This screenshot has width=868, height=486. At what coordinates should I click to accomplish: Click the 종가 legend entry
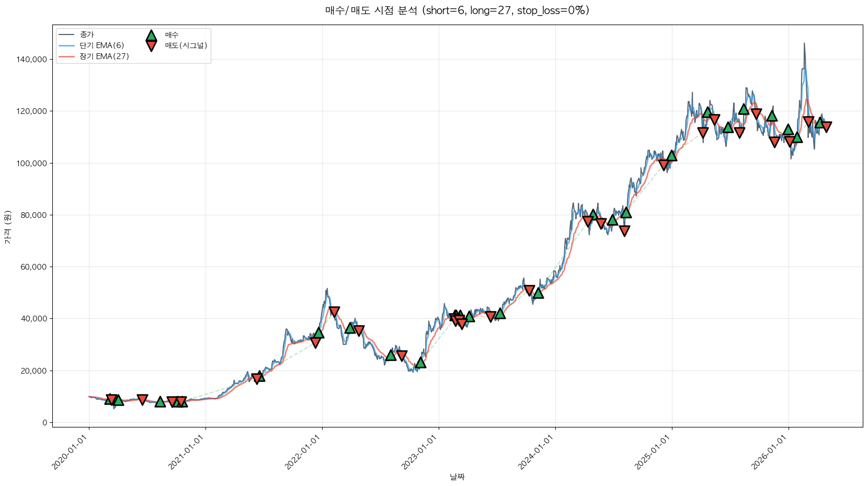(87, 34)
